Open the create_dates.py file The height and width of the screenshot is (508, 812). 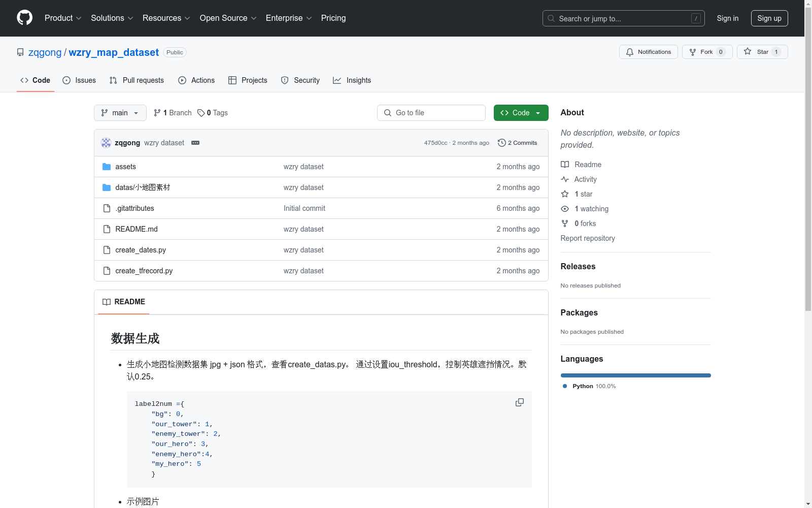(141, 250)
